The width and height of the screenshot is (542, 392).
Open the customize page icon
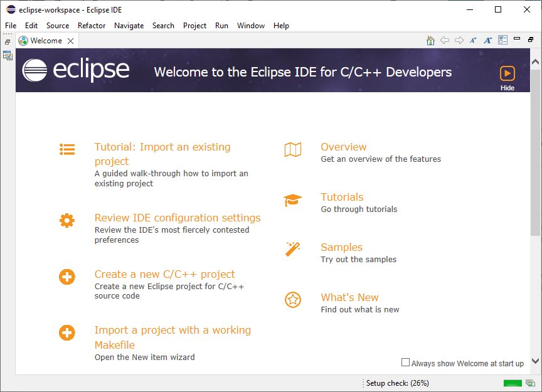[x=502, y=40]
